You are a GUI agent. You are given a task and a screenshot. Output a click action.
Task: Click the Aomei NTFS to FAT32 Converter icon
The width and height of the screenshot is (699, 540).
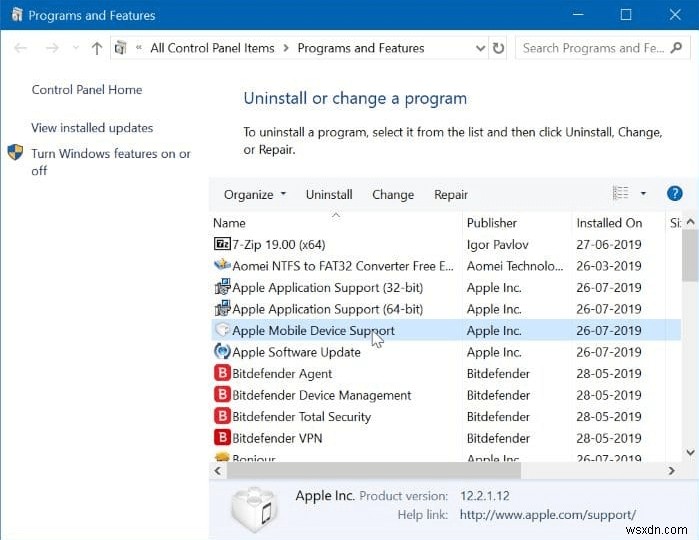(x=222, y=265)
